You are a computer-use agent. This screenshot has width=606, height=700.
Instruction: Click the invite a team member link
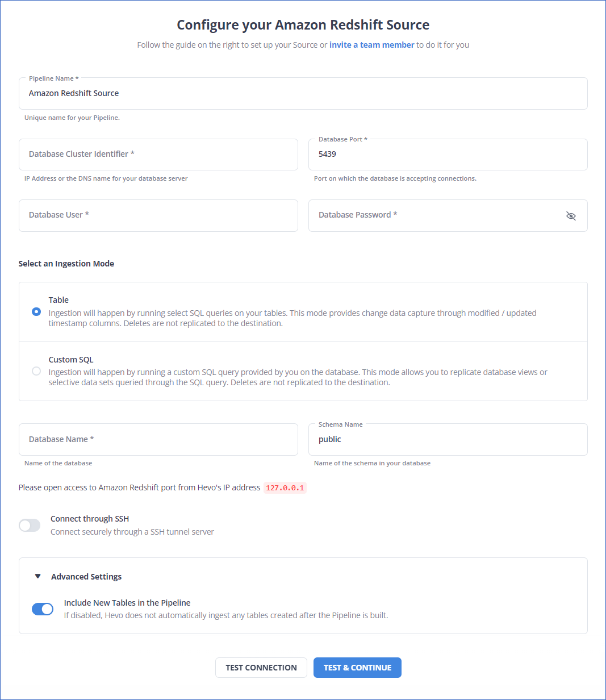[372, 45]
